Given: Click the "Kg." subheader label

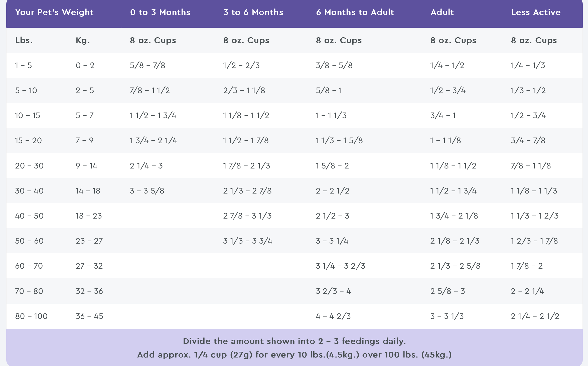Looking at the screenshot, I should pos(83,40).
